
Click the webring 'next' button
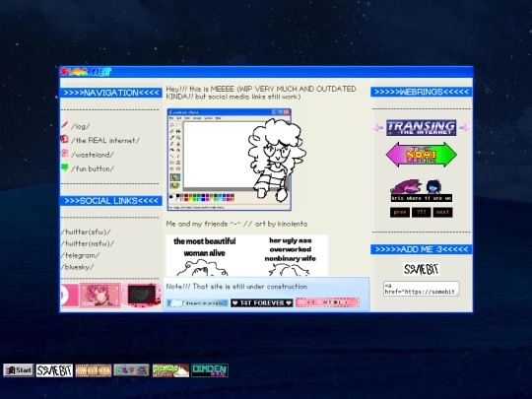[442, 212]
